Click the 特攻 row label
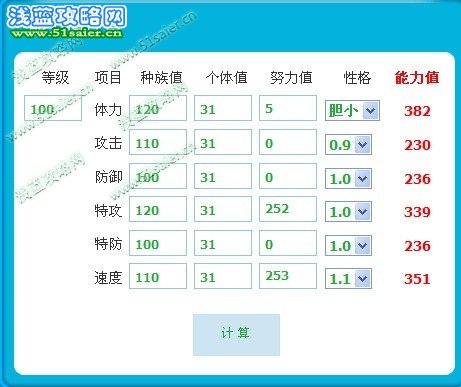 click(108, 211)
